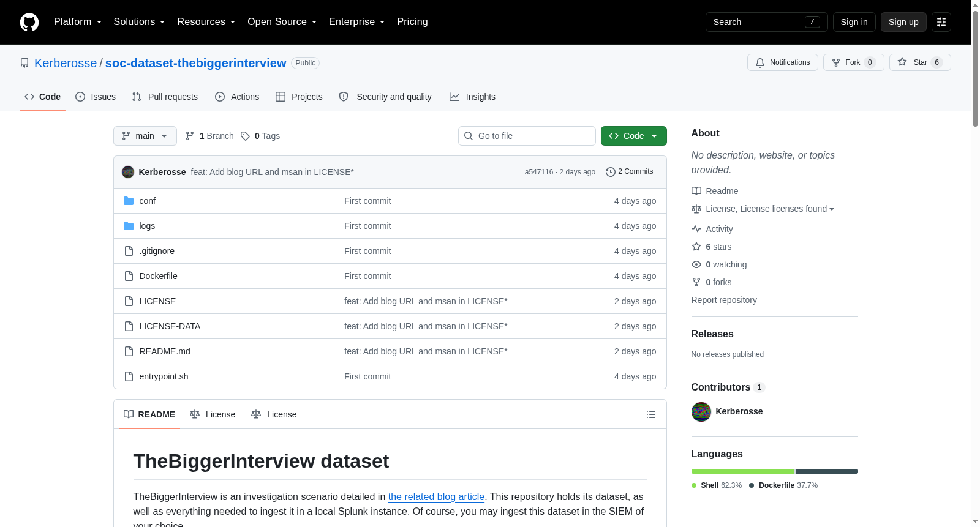Click the README.md file icon
Viewport: 980px width, 527px height.
129,351
